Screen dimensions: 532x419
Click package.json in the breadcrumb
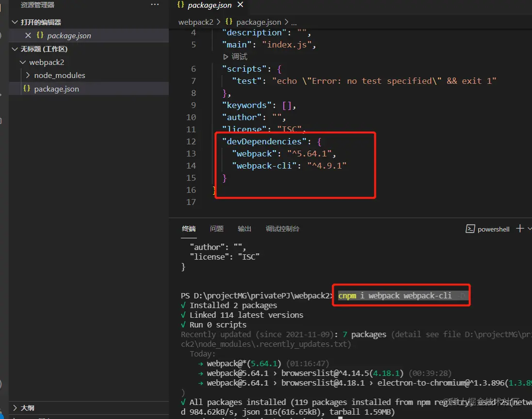click(x=258, y=22)
